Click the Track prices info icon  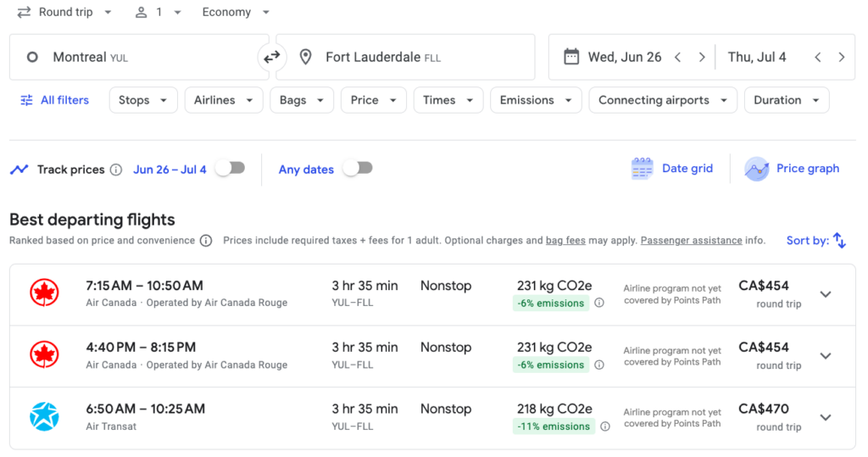coord(116,170)
